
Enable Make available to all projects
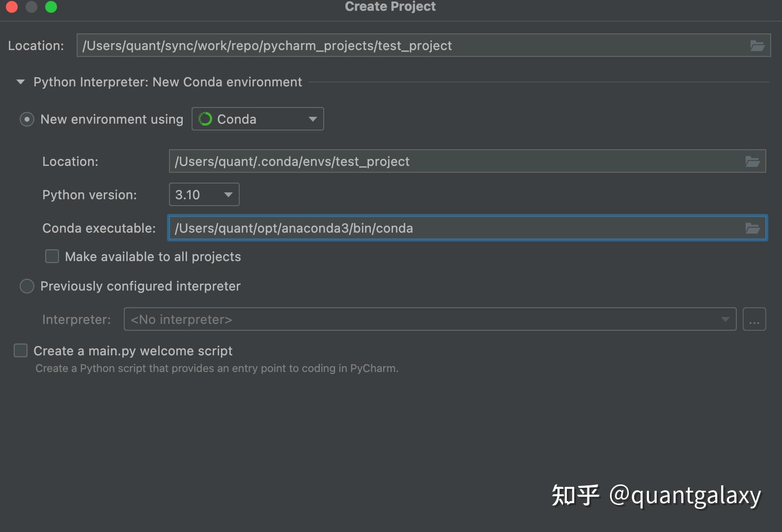tap(52, 256)
